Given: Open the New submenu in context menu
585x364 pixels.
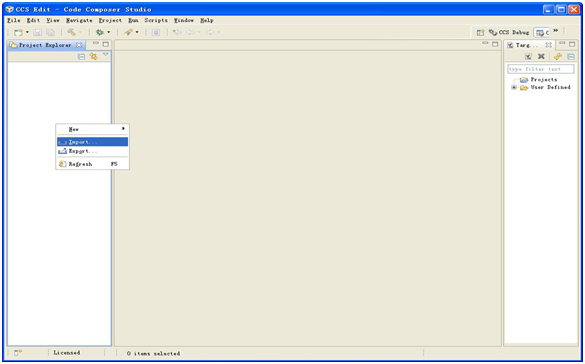Looking at the screenshot, I should tap(93, 129).
